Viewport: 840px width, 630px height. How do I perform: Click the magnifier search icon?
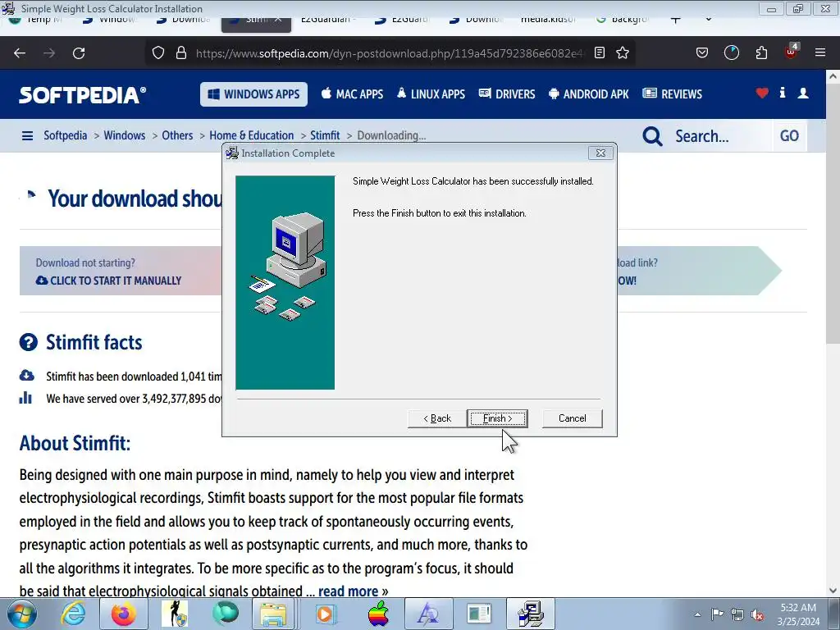652,136
